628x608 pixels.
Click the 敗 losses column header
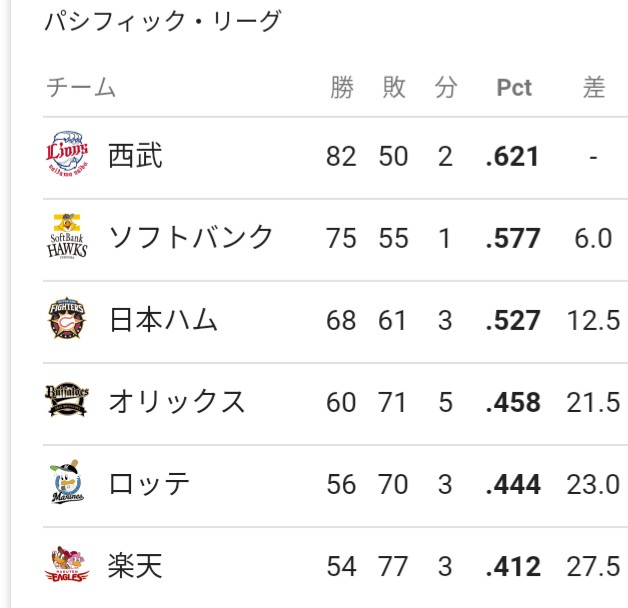(394, 87)
